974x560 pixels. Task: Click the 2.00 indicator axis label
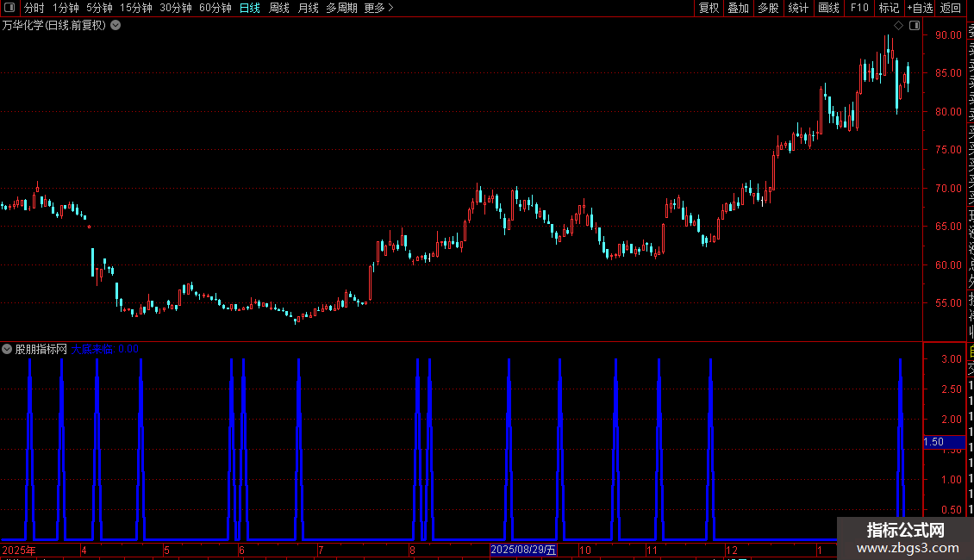[x=951, y=419]
